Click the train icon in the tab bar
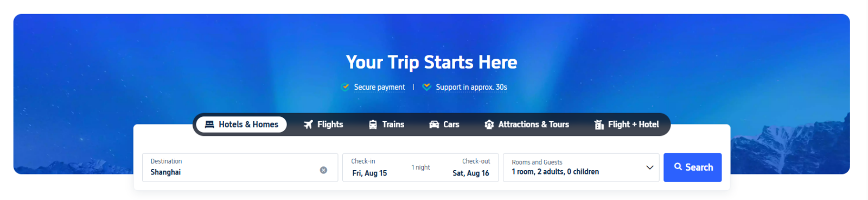 click(x=373, y=124)
